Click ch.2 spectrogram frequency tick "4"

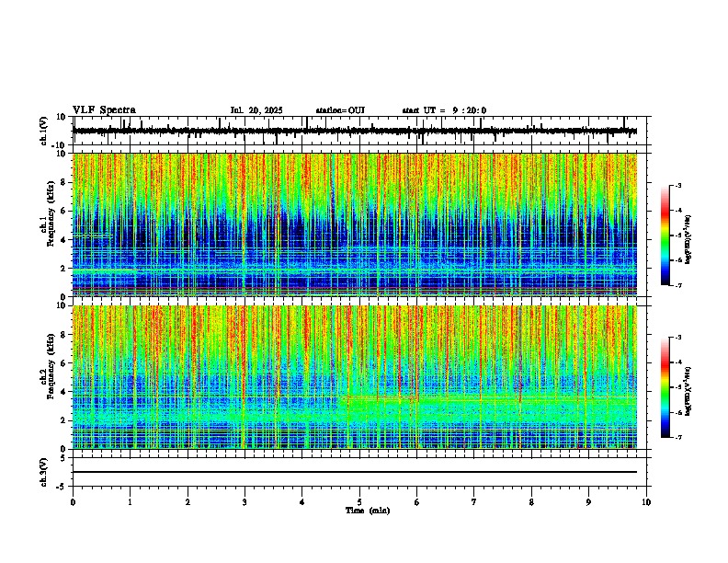tap(64, 392)
